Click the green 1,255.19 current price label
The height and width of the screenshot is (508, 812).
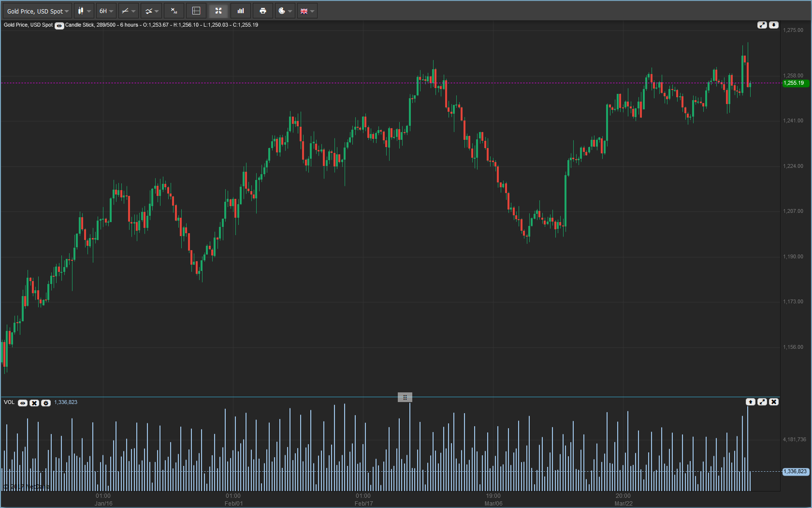796,83
